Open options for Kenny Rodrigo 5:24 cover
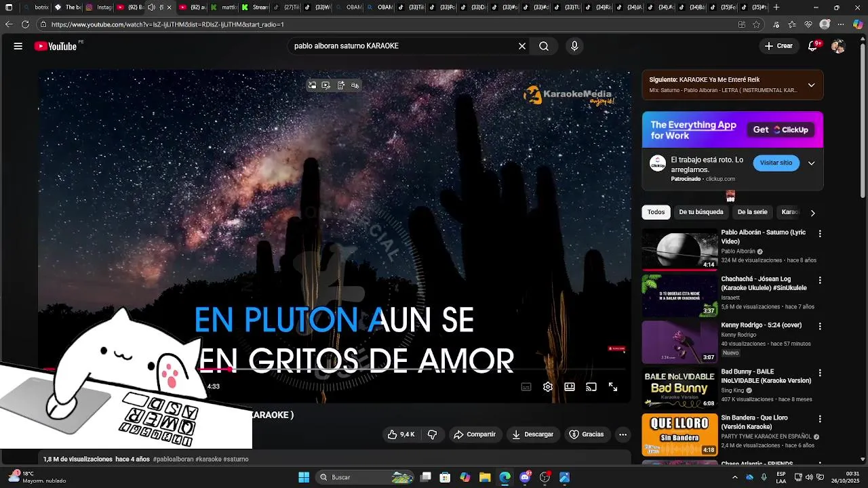Screen dimensions: 868x488 click(820, 326)
